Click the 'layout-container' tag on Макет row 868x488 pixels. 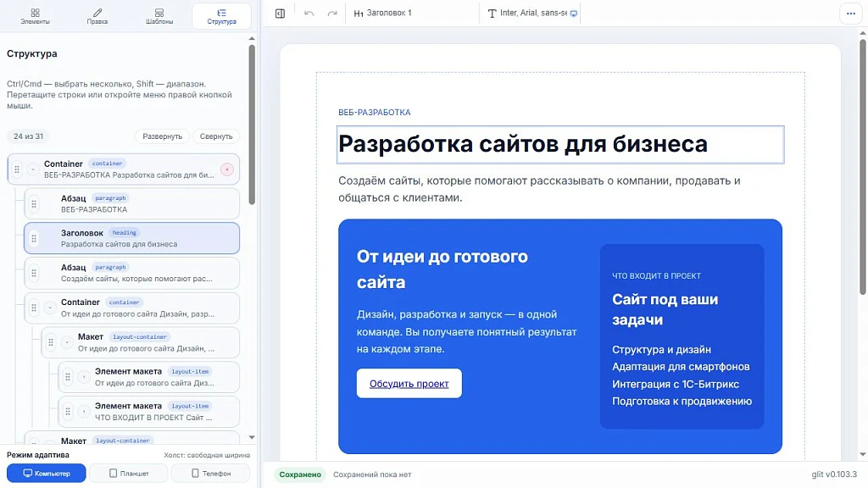[x=140, y=336]
